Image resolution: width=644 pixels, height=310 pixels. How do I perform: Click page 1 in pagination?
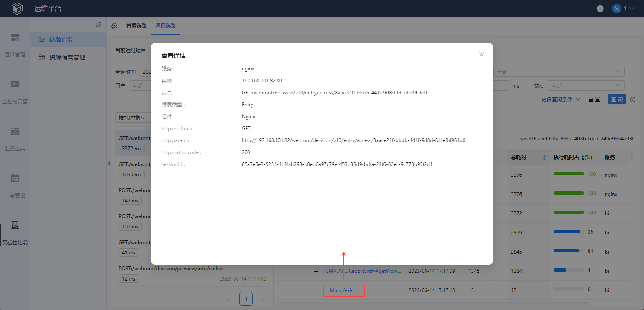[x=246, y=299]
